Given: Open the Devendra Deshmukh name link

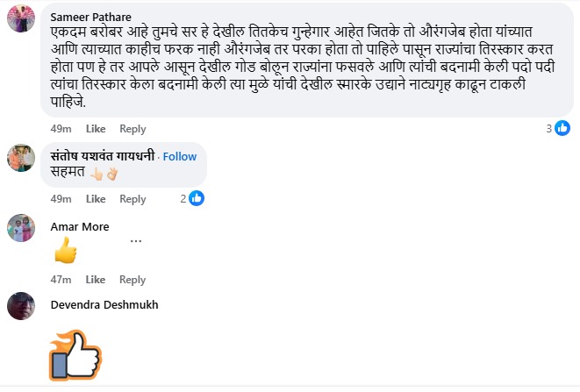Looking at the screenshot, I should tap(104, 304).
